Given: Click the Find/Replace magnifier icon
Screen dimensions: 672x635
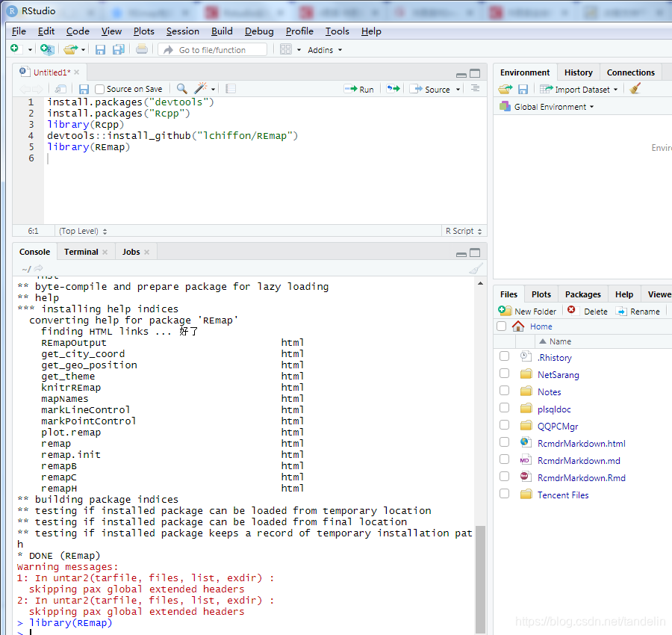Looking at the screenshot, I should 182,89.
